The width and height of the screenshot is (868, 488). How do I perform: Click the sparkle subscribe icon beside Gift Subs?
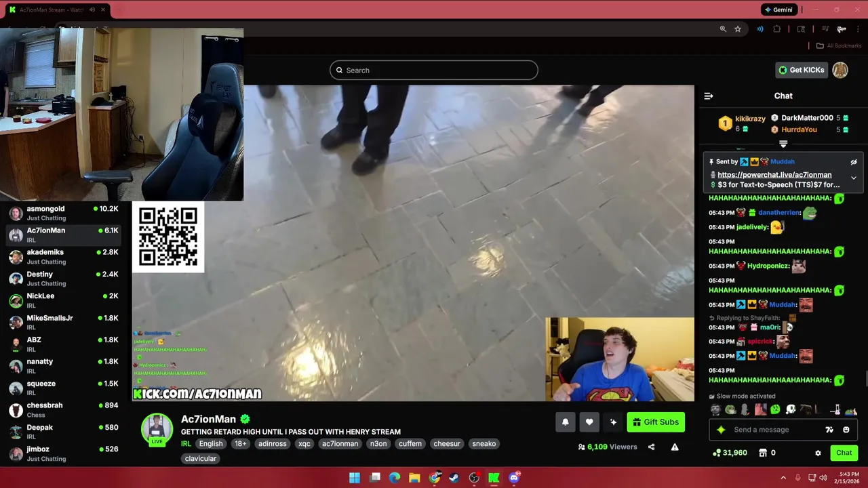(x=613, y=422)
